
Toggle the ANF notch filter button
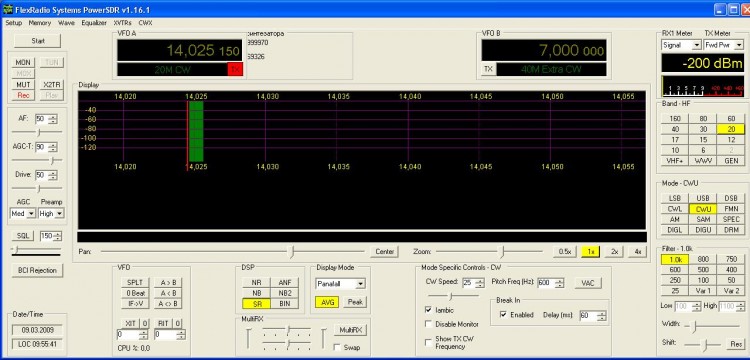tap(285, 283)
